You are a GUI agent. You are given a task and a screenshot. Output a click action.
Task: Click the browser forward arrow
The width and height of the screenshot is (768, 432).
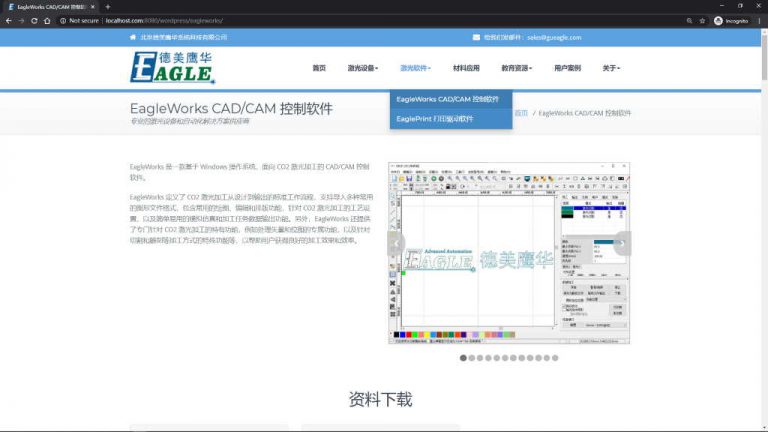tap(21, 21)
